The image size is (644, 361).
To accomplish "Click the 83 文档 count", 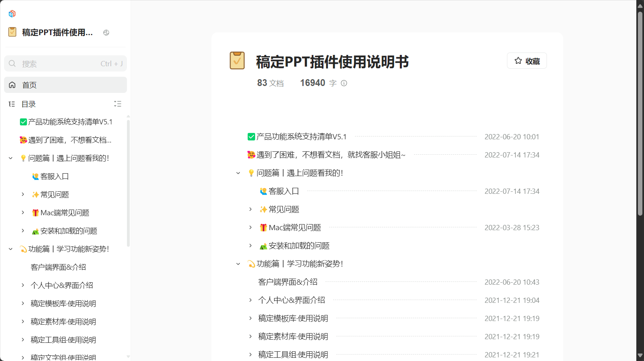I will (270, 83).
